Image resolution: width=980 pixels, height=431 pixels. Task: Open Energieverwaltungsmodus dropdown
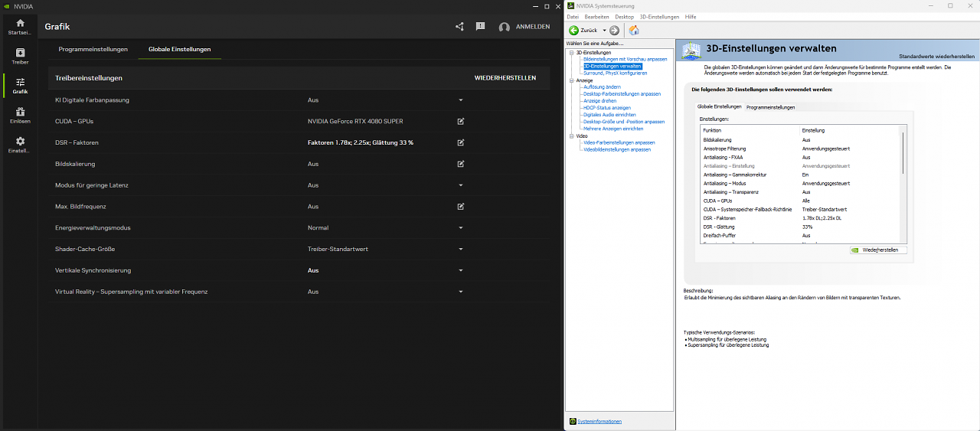click(x=461, y=228)
